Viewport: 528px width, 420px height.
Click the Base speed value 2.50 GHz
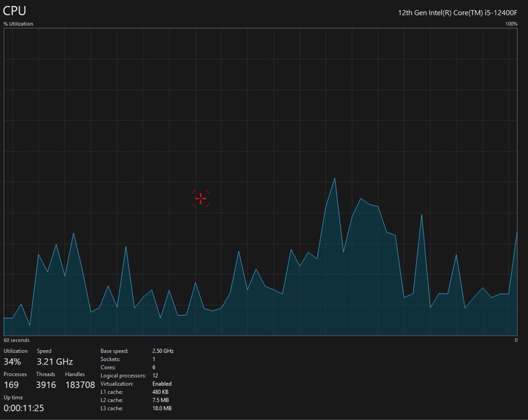point(163,351)
